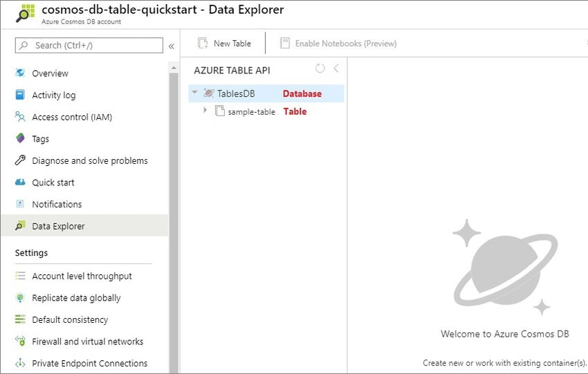This screenshot has height=374, width=588.
Task: Click the Activity log icon
Action: point(20,95)
